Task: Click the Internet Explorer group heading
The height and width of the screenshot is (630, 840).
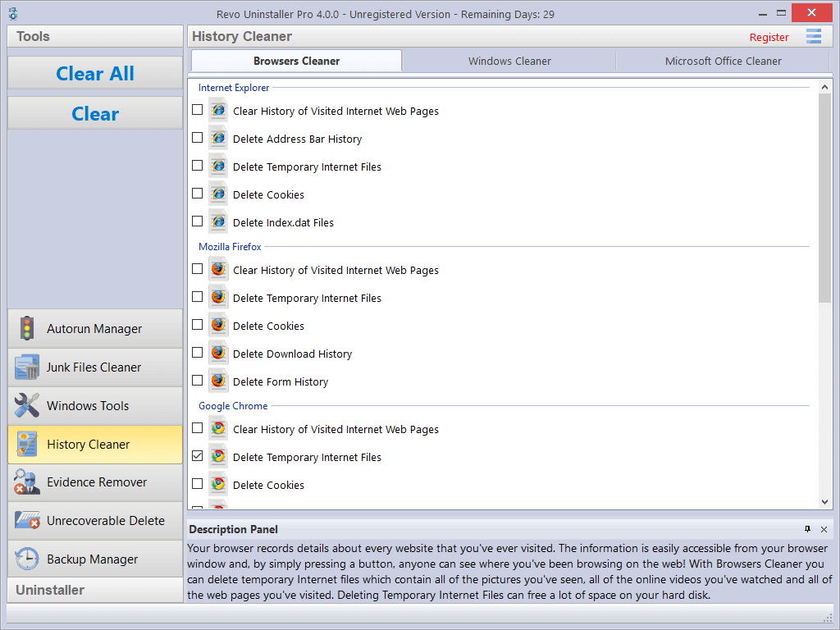Action: click(x=234, y=87)
